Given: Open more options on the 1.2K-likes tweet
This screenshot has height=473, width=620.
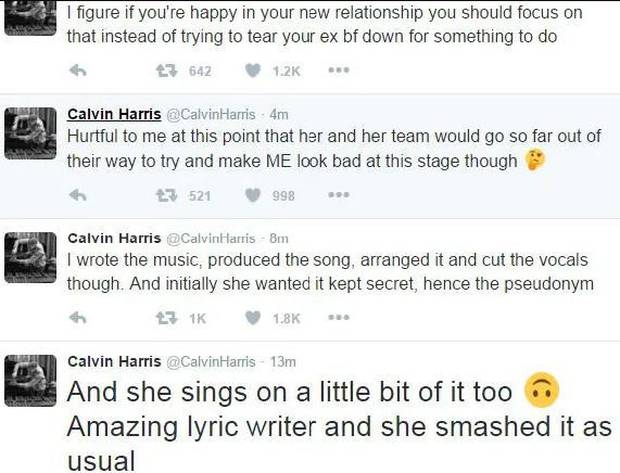Looking at the screenshot, I should 339,70.
